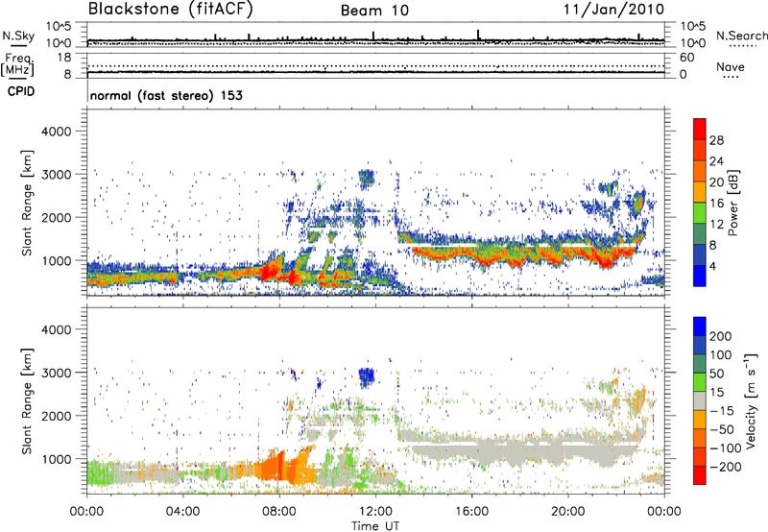768x532 pixels.
Task: Click the '08:00' time axis tick label
Action: pyautogui.click(x=278, y=512)
